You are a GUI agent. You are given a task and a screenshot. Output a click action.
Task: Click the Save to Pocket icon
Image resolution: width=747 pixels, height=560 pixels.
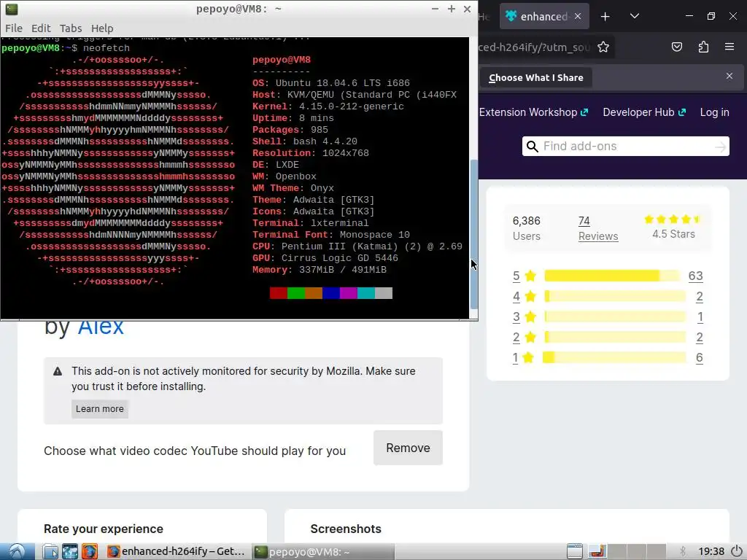676,47
